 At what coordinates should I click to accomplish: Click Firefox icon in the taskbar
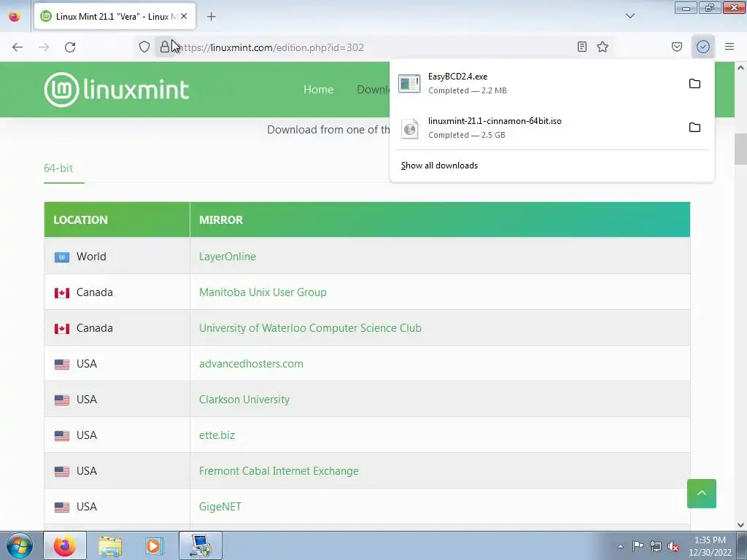click(65, 545)
